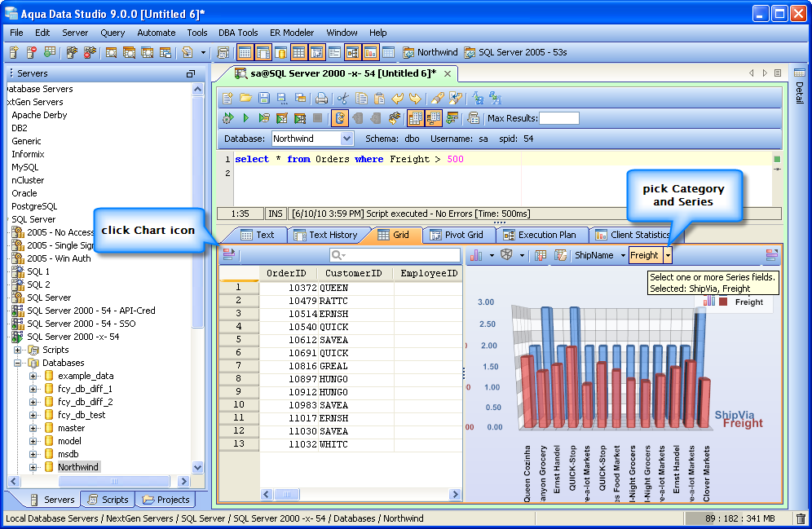Toggle the unhighlighted form view button
The width and height of the screenshot is (812, 529).
point(334,52)
